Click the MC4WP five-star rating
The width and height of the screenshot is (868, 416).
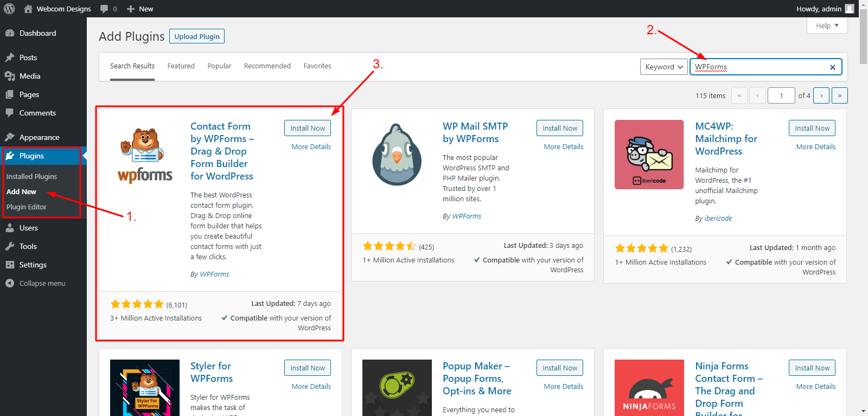click(x=641, y=248)
